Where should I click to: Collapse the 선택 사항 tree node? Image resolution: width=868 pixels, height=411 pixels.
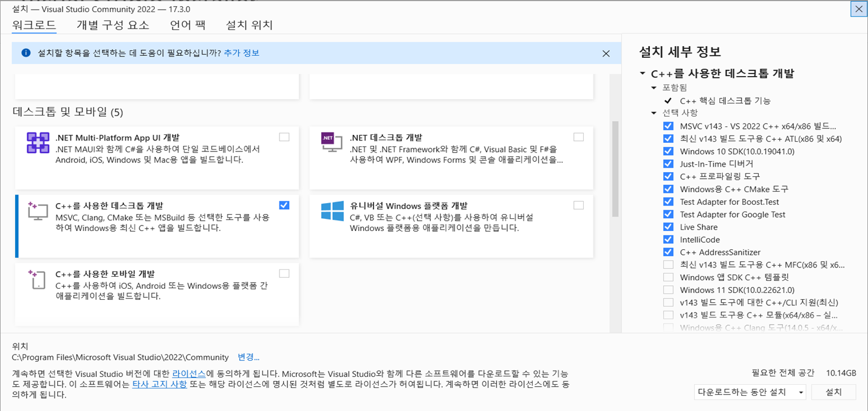pos(654,113)
